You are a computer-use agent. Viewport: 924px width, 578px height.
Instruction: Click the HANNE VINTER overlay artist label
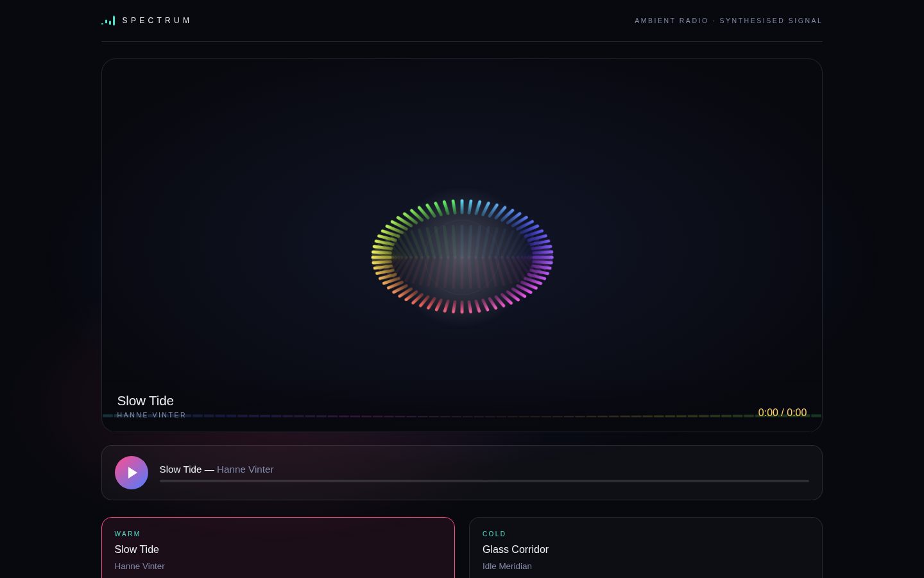click(x=151, y=416)
